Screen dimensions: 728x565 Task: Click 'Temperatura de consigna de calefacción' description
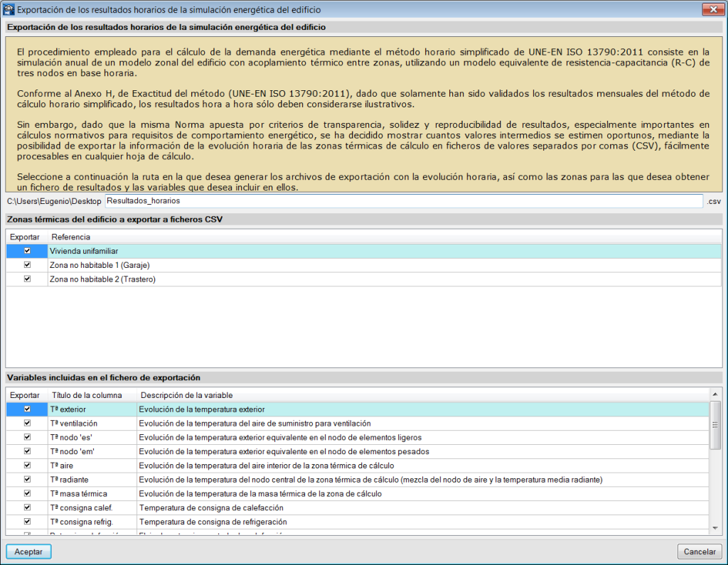pos(423,507)
